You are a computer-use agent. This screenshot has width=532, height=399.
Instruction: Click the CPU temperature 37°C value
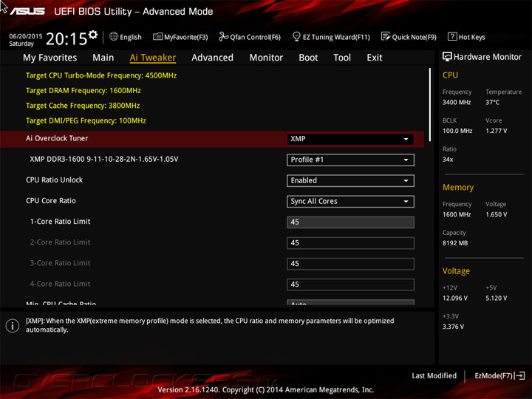pyautogui.click(x=492, y=102)
